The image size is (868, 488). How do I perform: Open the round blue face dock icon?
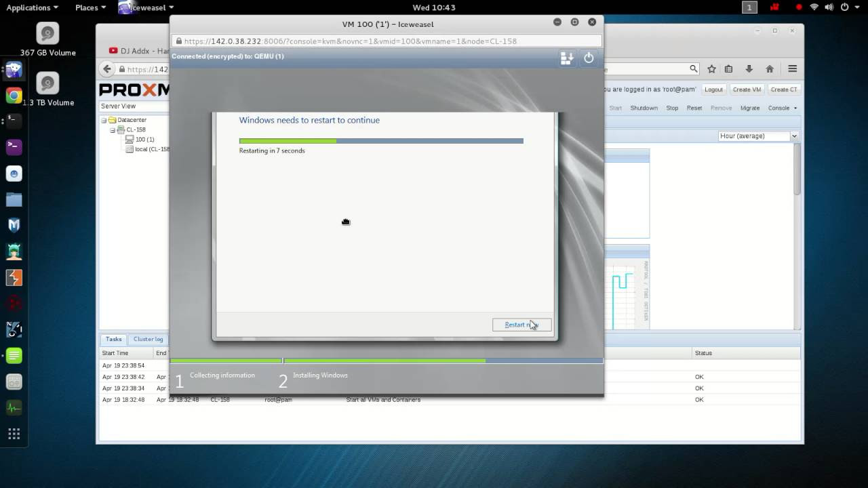(x=14, y=174)
